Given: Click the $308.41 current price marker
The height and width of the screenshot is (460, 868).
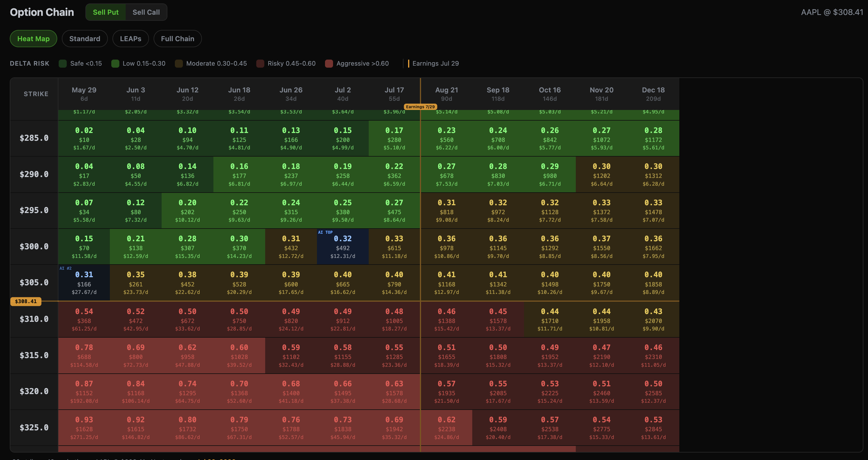Looking at the screenshot, I should [x=26, y=301].
